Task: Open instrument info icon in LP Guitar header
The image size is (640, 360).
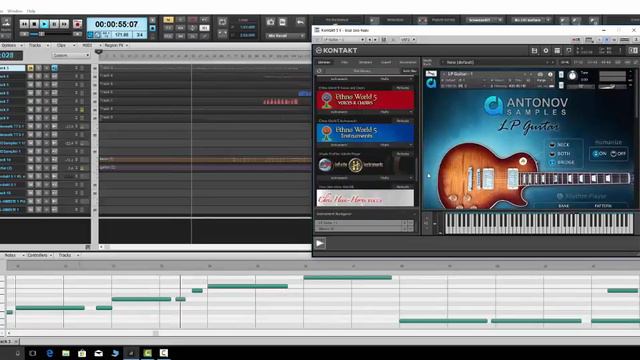Action: tap(550, 74)
